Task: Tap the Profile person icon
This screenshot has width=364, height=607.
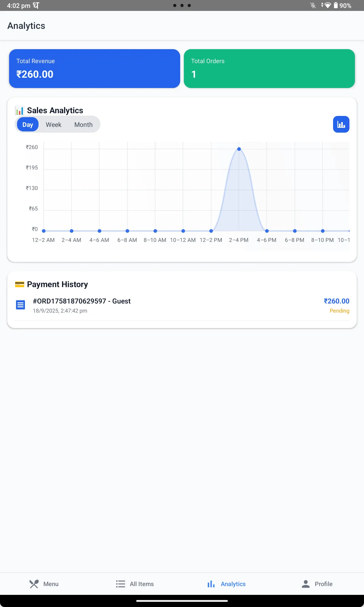Action: point(306,584)
